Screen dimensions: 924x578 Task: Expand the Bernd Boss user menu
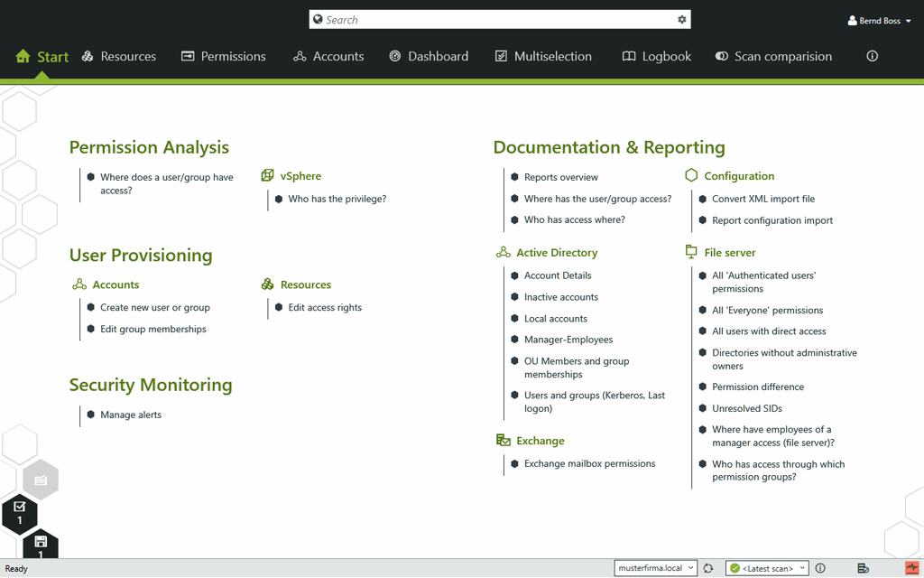point(879,20)
